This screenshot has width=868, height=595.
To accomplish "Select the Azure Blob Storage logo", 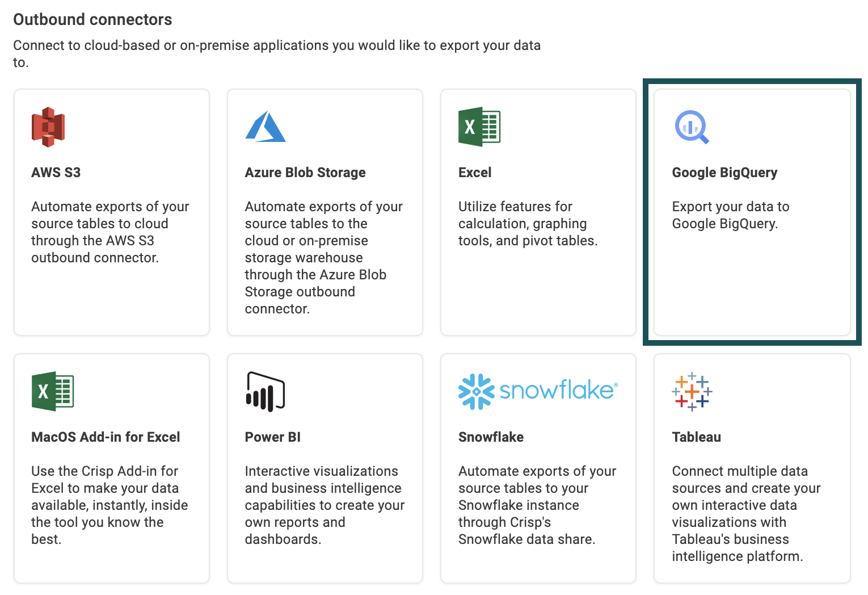I will (x=266, y=126).
